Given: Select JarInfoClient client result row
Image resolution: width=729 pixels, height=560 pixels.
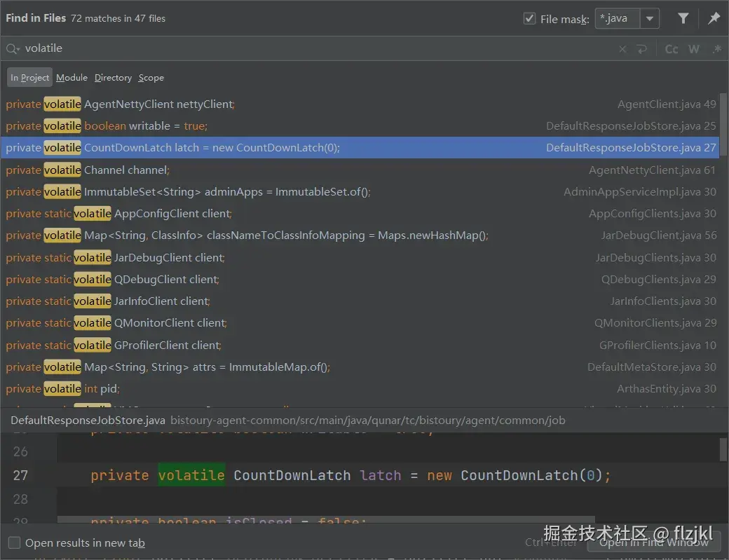Looking at the screenshot, I should pyautogui.click(x=360, y=301).
